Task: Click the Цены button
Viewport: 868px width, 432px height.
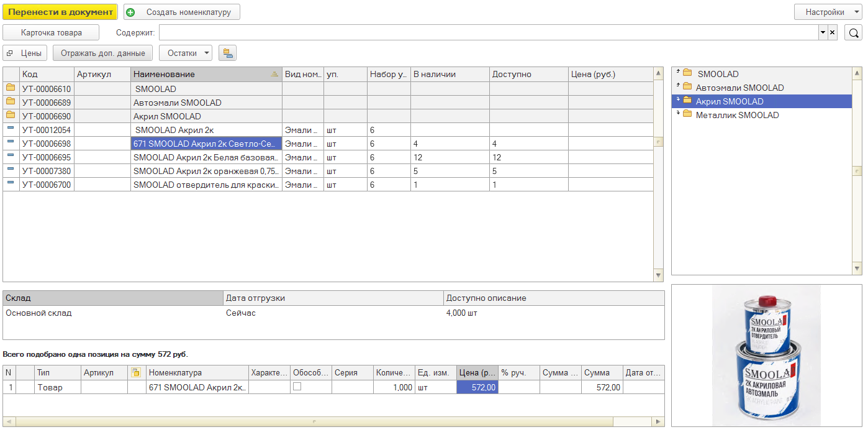Action: pos(25,53)
